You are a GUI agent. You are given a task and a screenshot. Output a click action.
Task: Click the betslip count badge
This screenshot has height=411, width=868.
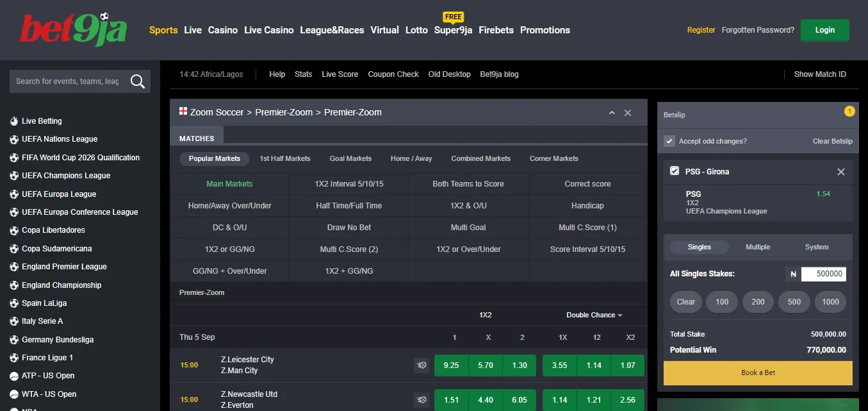tap(849, 112)
